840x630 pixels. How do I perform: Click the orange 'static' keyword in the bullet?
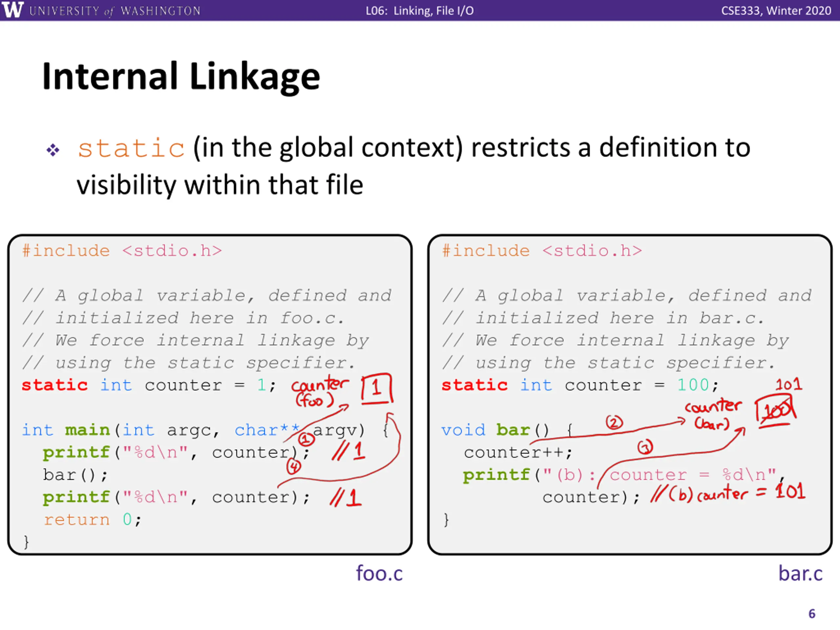click(x=131, y=148)
